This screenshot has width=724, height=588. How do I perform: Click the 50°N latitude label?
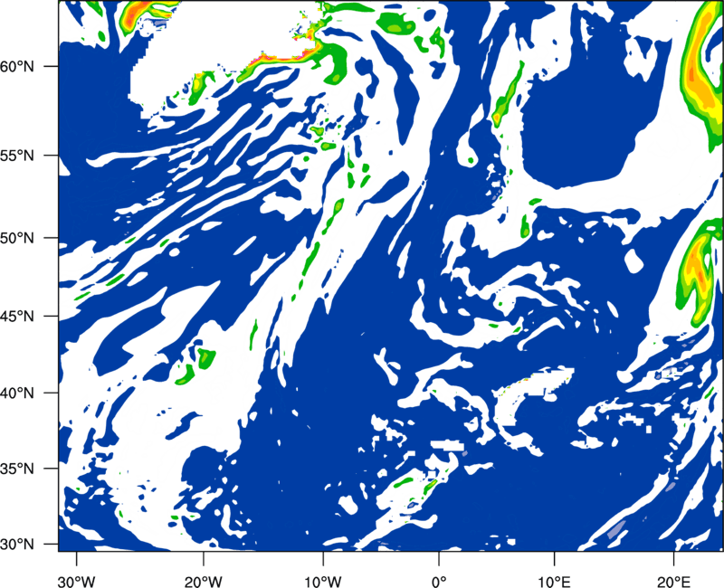[17, 238]
